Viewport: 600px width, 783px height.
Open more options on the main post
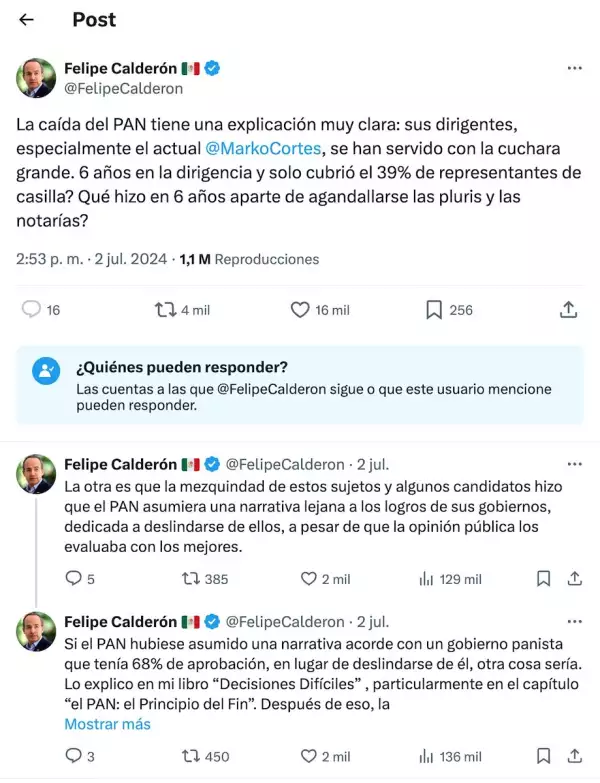[x=574, y=68]
